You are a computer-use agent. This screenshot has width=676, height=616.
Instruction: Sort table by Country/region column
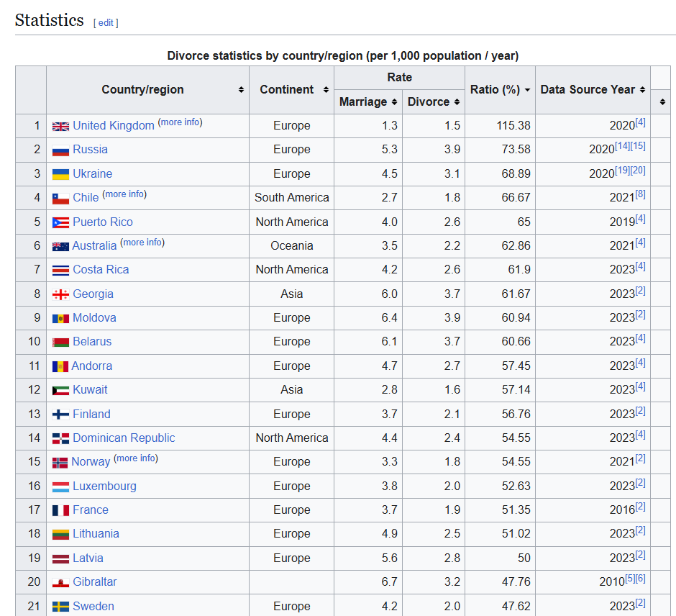pos(241,90)
